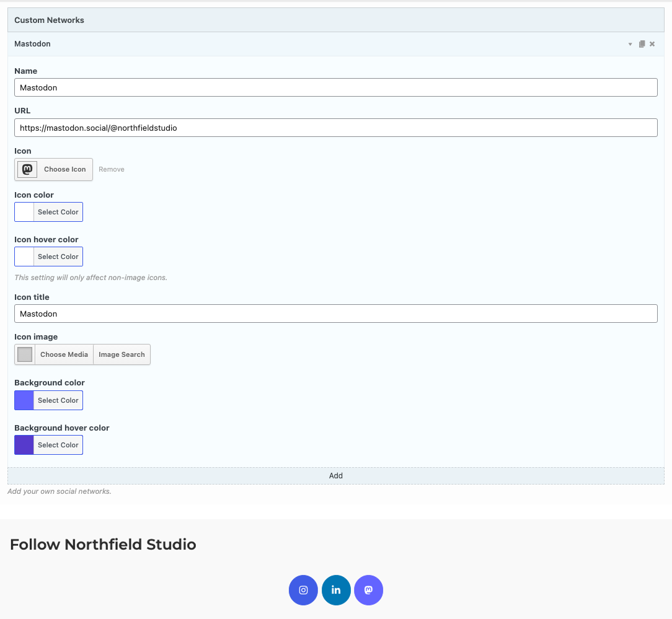Open the Icon hover color swatch
672x619 pixels.
coord(24,257)
